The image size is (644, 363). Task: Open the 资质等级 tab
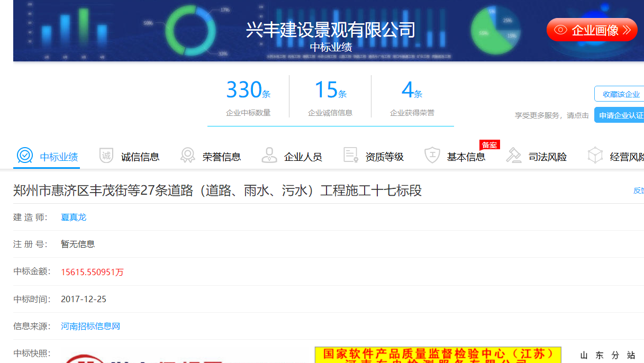tap(374, 157)
